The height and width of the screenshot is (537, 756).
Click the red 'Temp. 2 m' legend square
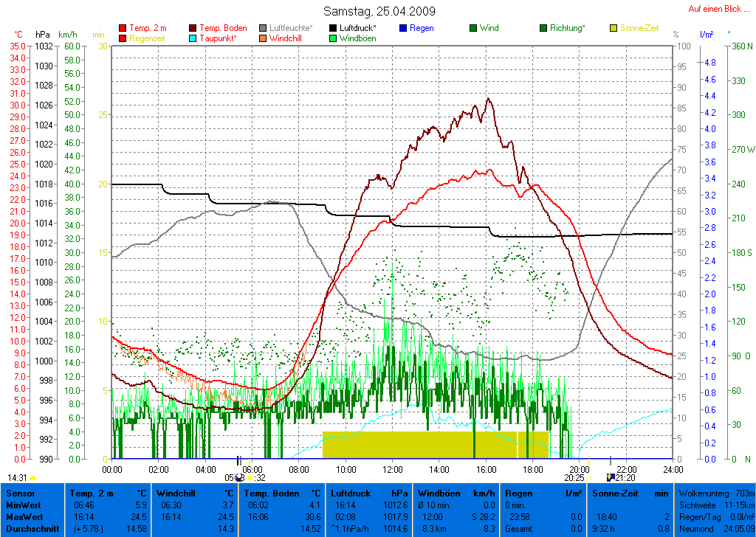pos(123,28)
